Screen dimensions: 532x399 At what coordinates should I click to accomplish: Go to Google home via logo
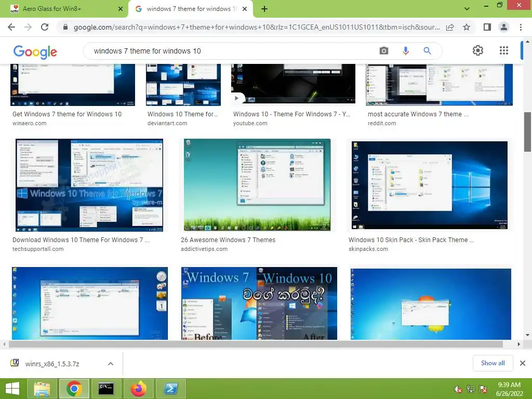35,51
